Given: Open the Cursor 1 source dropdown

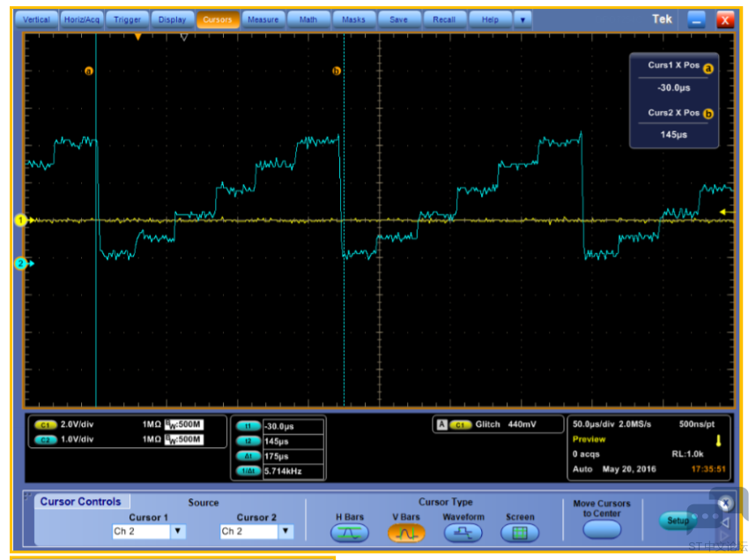Looking at the screenshot, I should (x=178, y=531).
